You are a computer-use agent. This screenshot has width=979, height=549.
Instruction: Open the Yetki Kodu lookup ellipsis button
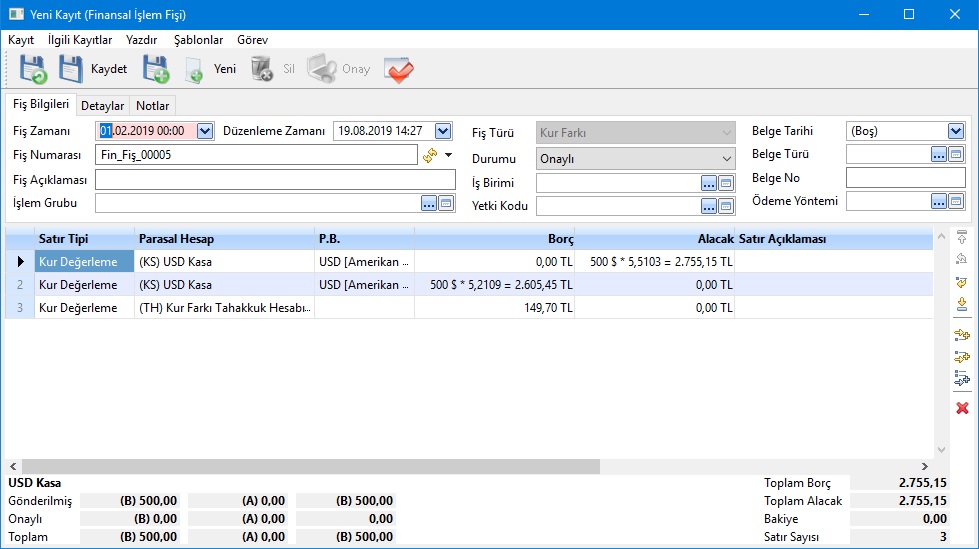click(708, 206)
